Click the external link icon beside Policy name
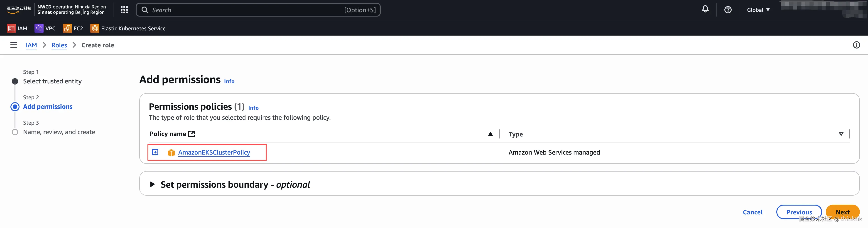 tap(191, 134)
